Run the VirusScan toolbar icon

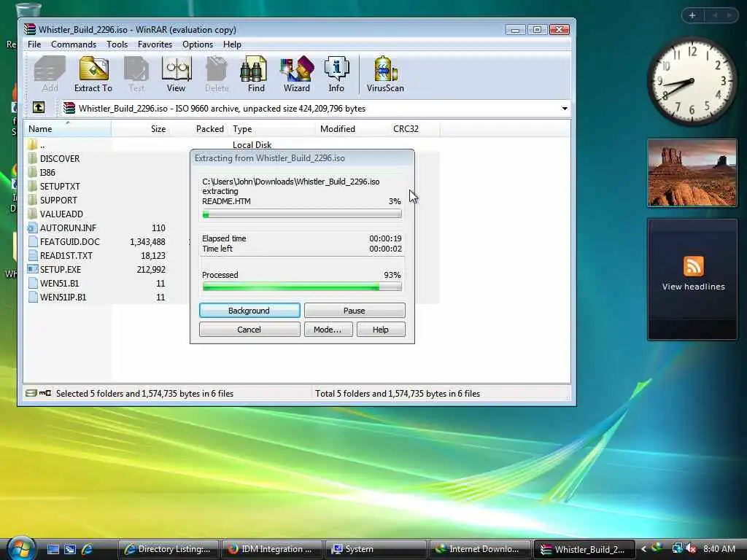[x=385, y=74]
